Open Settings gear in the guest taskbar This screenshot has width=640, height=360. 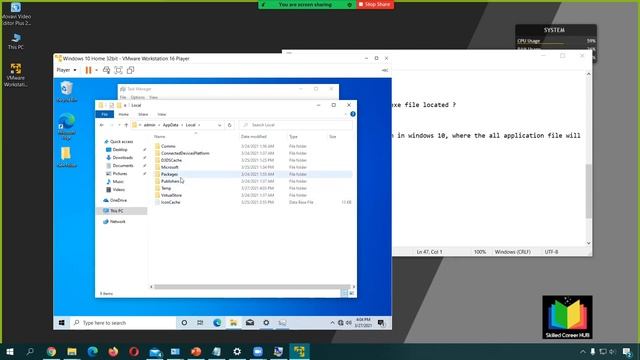tap(266, 322)
